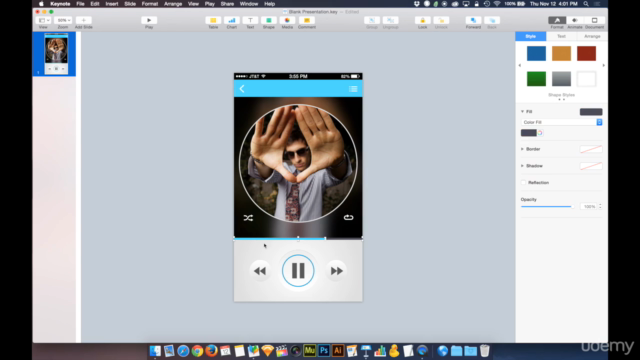640x360 pixels.
Task: Click the Ungroup toolbar icon
Action: coord(391,20)
